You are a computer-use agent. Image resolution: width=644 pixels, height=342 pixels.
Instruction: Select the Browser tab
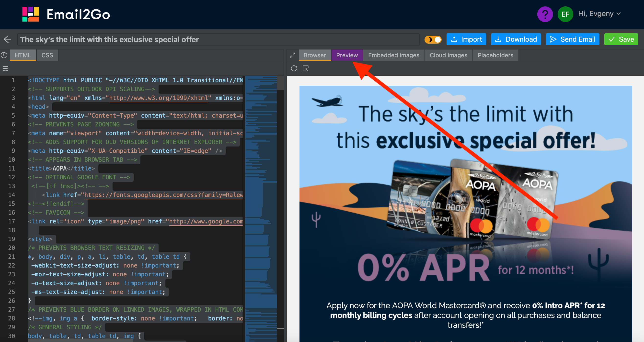point(314,55)
